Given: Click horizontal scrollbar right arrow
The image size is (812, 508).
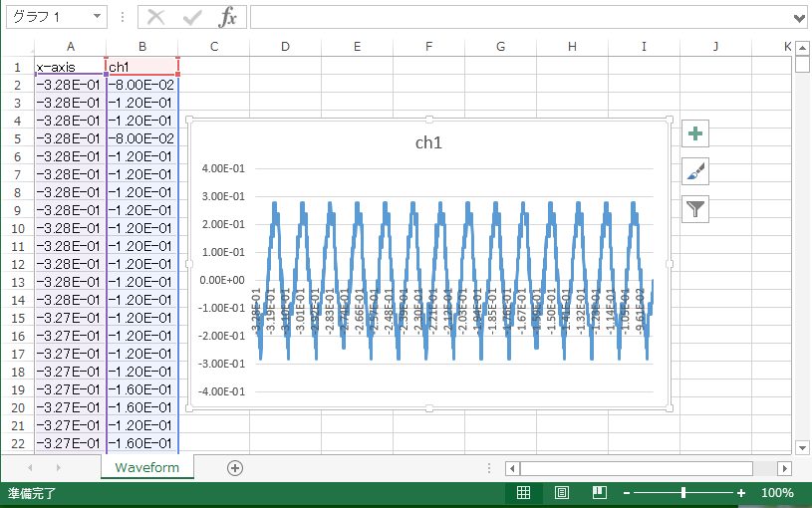Looking at the screenshot, I should pos(784,468).
